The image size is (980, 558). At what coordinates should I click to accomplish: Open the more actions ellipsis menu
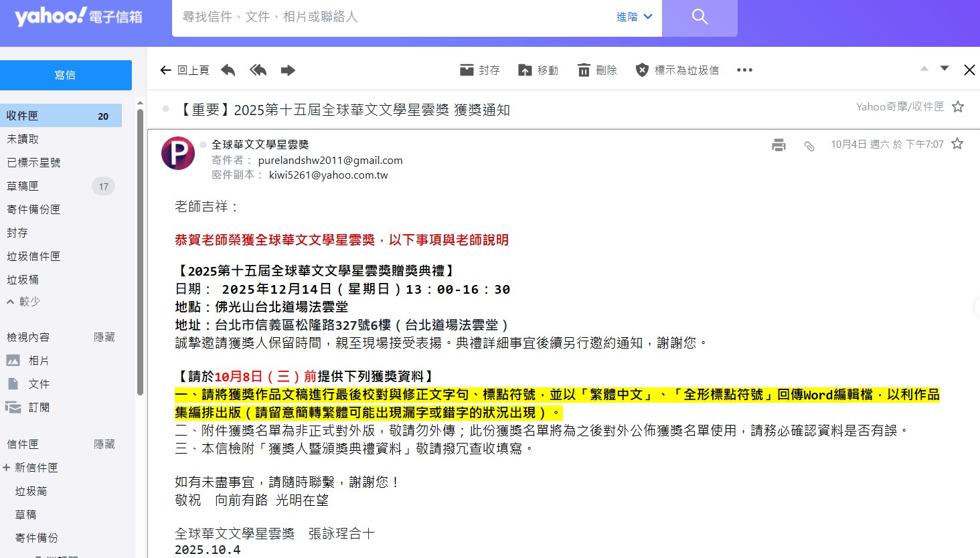744,70
